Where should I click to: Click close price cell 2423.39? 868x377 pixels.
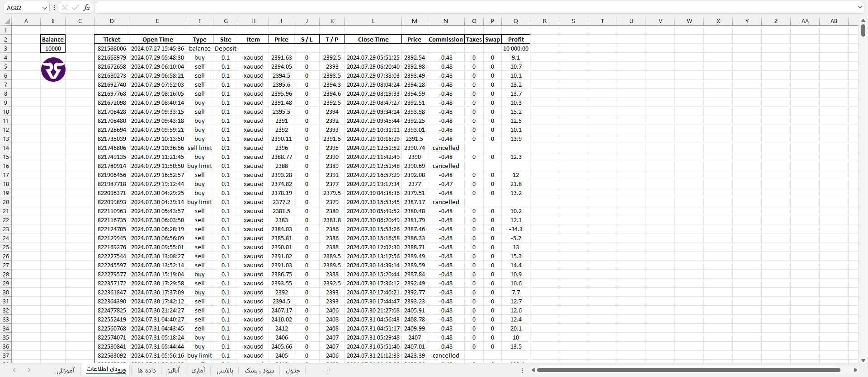pyautogui.click(x=414, y=355)
